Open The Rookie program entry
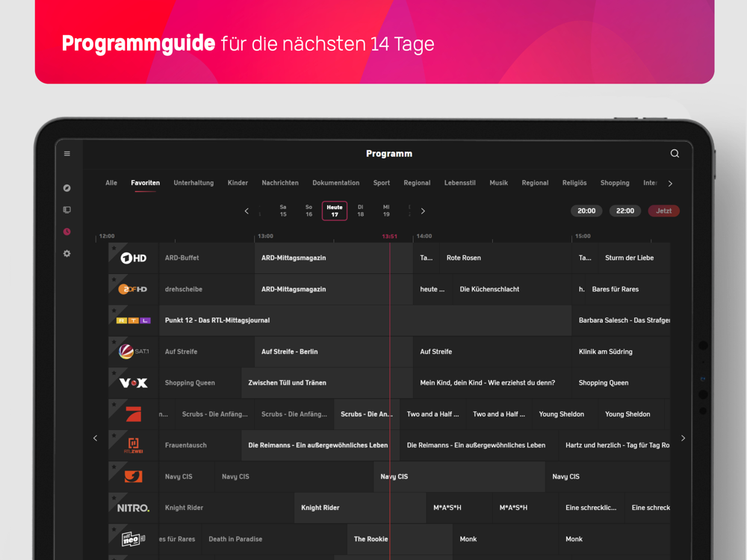Screen dimensions: 747x560 pos(400,539)
